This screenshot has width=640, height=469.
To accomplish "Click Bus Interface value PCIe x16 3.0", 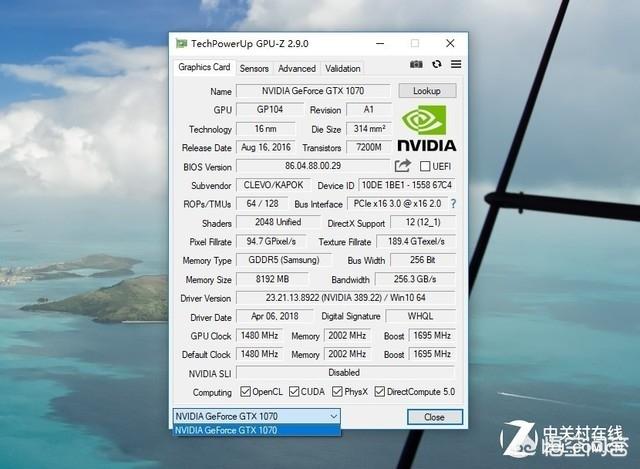I will point(397,203).
